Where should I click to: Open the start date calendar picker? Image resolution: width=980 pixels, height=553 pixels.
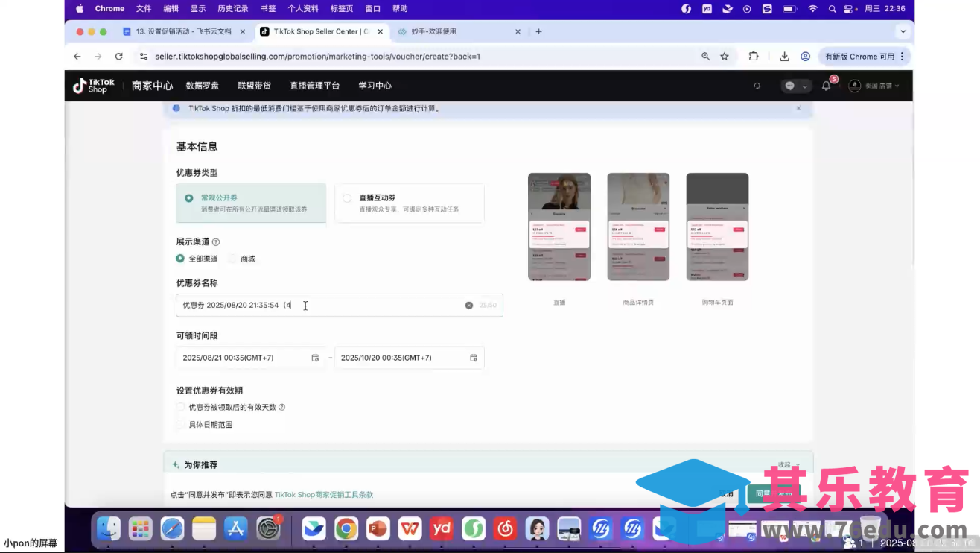point(316,358)
